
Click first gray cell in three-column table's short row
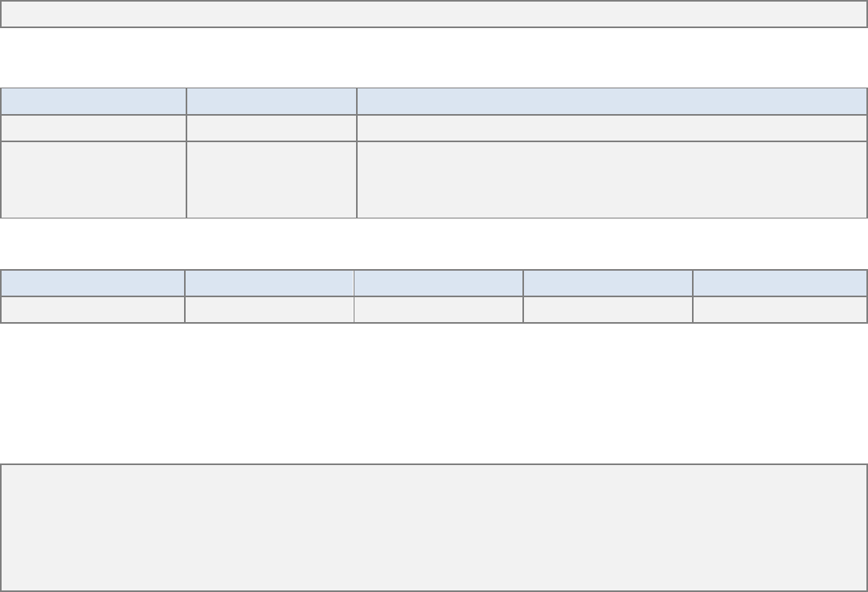(93, 128)
